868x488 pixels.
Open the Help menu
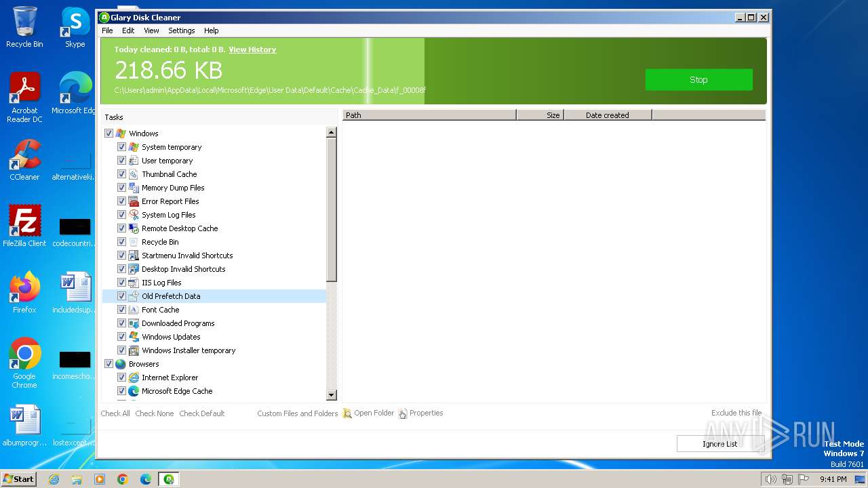(x=212, y=30)
